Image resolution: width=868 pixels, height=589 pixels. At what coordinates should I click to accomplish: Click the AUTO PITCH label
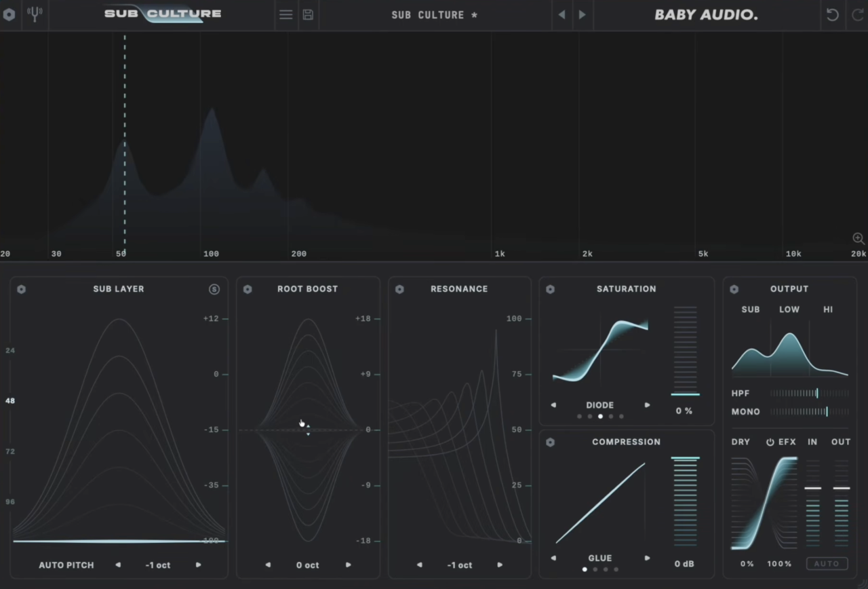pos(66,565)
